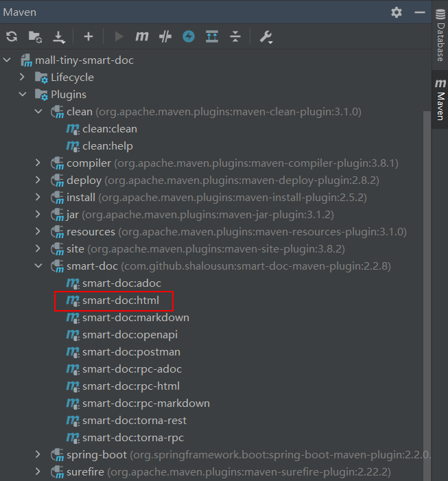Viewport: 448px width, 481px height.
Task: Download sources and documentation icon
Action: tap(59, 37)
